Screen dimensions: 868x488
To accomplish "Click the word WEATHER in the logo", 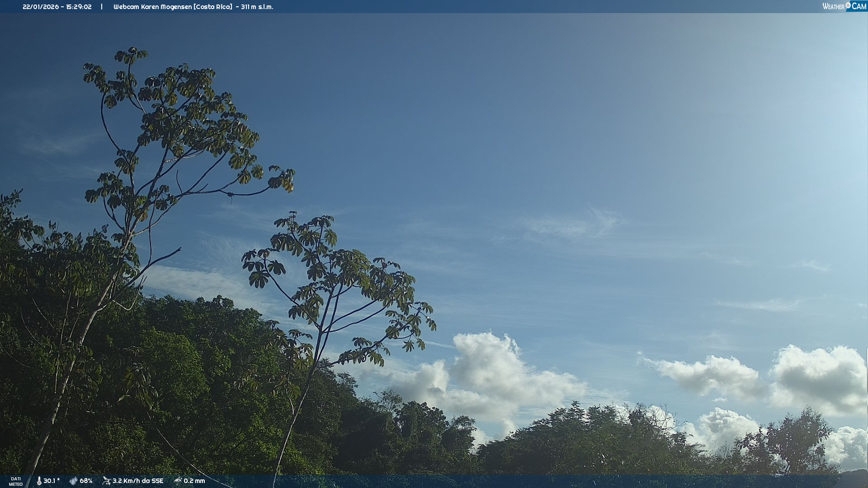I will coord(833,7).
